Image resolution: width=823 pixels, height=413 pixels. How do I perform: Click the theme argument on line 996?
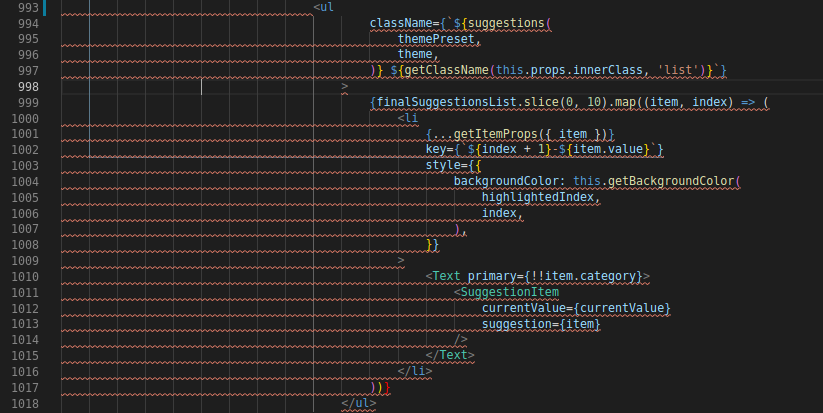pyautogui.click(x=415, y=54)
